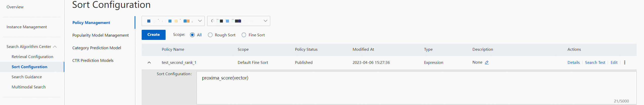Click into the Sort Configuration text area
Screen dimensions: 644x105
tap(416, 88)
